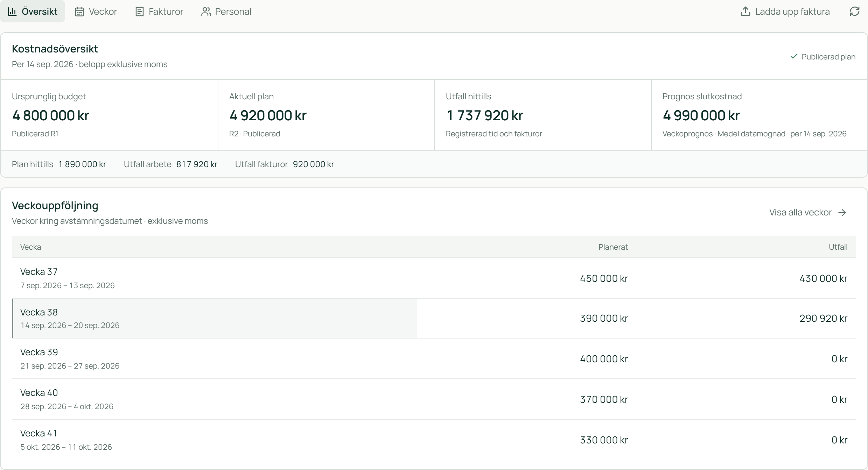Click the upload icon beside Ladda upp faktura
868x470 pixels.
745,11
